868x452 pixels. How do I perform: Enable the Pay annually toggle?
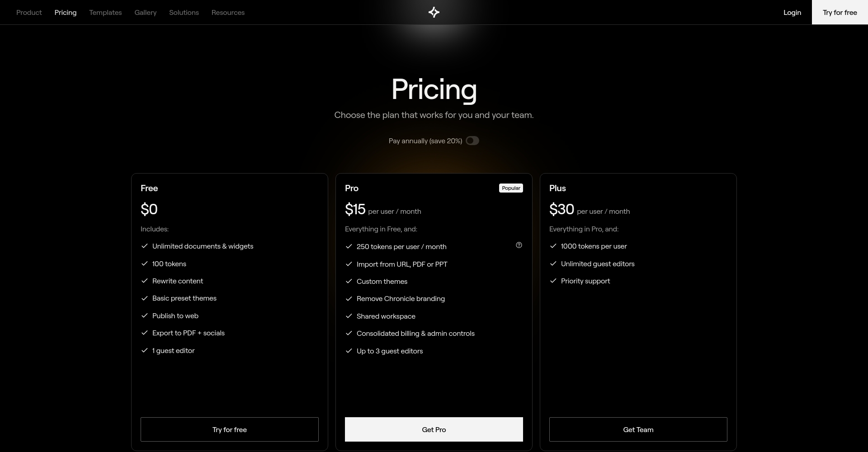click(x=472, y=141)
